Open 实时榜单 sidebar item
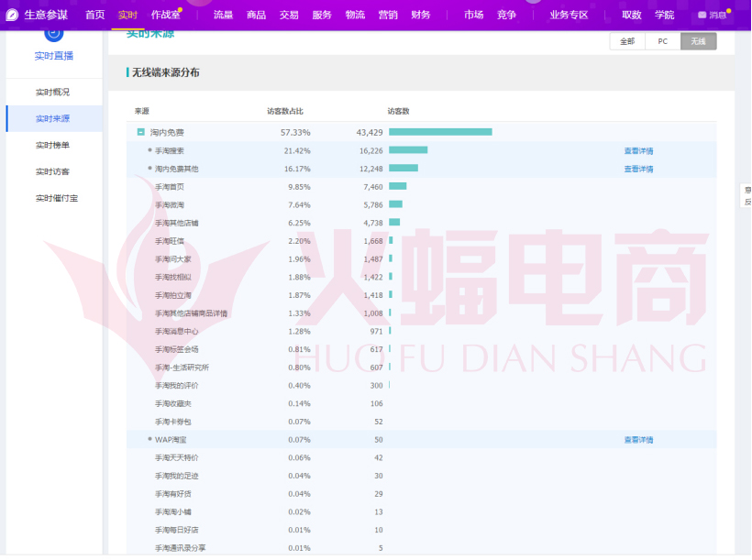The width and height of the screenshot is (752, 560). tap(54, 145)
